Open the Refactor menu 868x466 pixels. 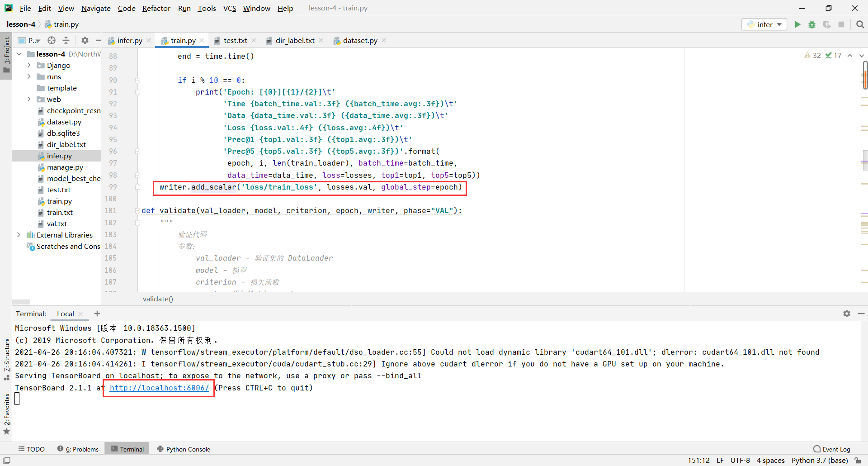point(156,8)
